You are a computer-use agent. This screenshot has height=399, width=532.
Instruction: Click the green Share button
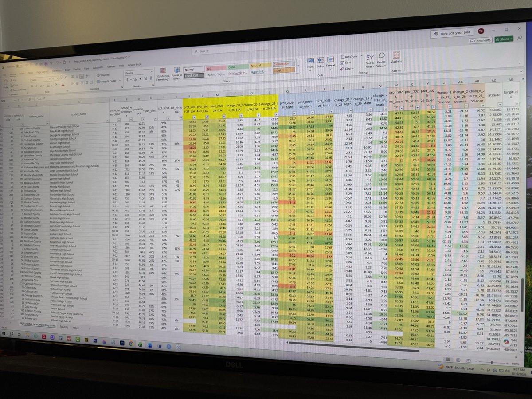(504, 39)
